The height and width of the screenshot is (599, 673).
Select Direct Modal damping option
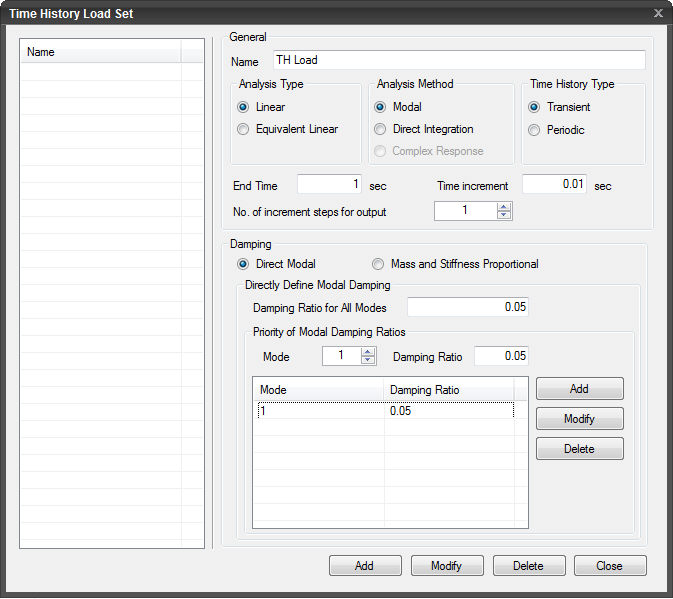click(x=244, y=264)
